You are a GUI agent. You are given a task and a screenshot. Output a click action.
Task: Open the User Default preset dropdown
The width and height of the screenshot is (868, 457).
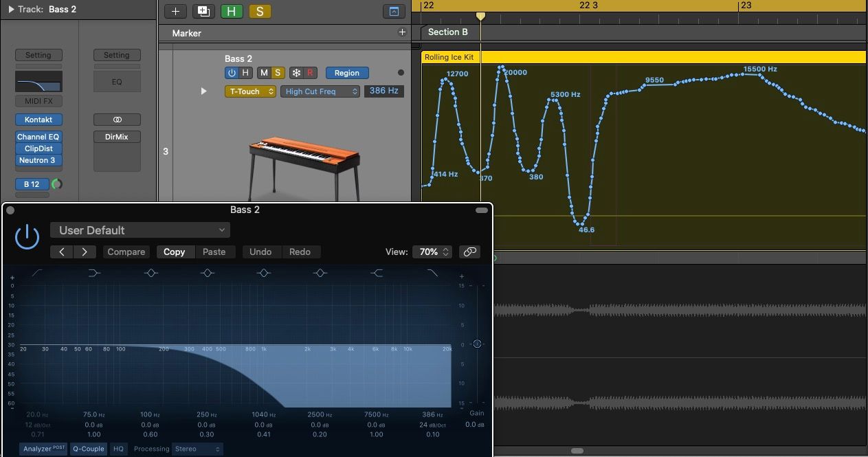click(x=140, y=230)
